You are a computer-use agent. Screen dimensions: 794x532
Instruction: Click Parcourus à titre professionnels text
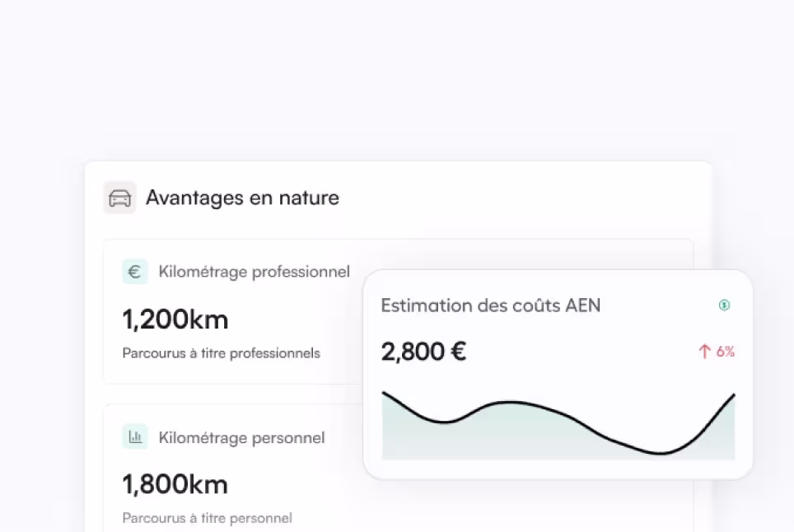(x=222, y=352)
